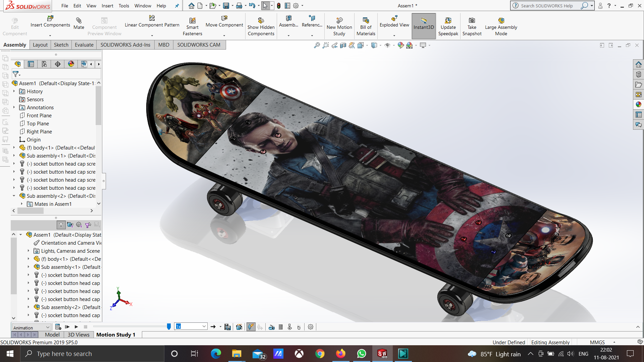
Task: Switch to the SOLIDWORKS CAM tab
Action: pyautogui.click(x=199, y=45)
